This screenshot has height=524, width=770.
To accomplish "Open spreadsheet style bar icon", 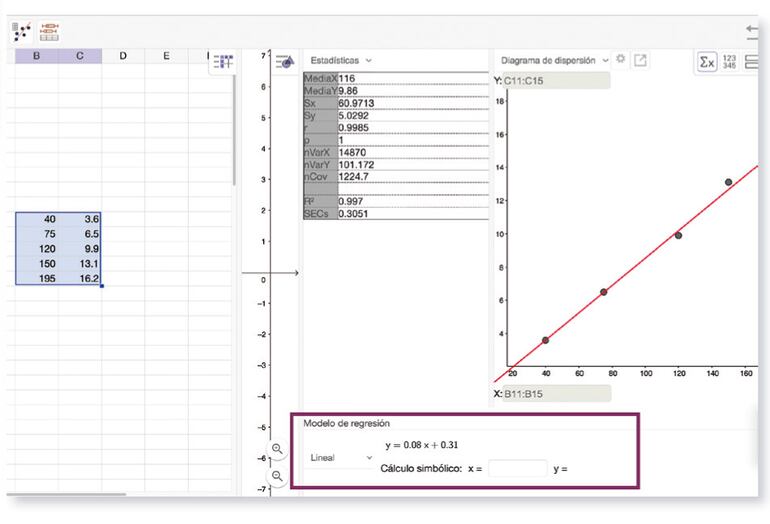I will point(223,62).
